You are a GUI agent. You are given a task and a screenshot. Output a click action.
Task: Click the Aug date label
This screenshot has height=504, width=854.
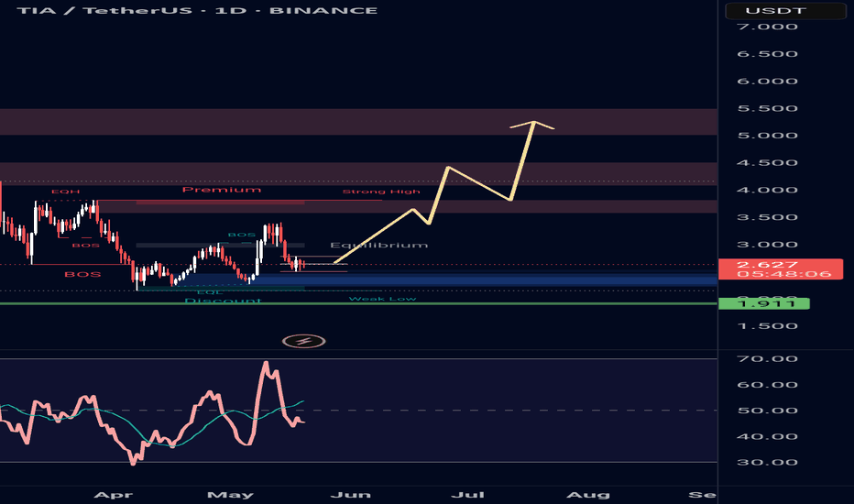coord(588,495)
